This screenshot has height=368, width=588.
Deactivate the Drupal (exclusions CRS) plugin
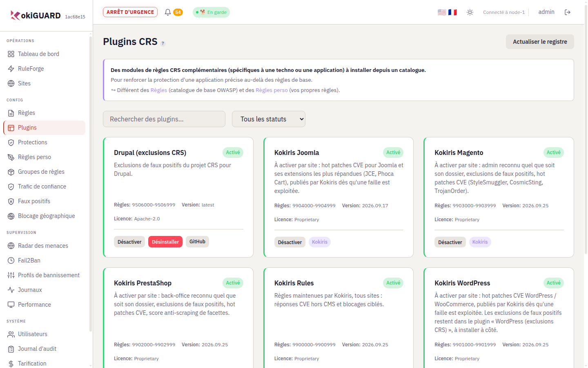129,242
